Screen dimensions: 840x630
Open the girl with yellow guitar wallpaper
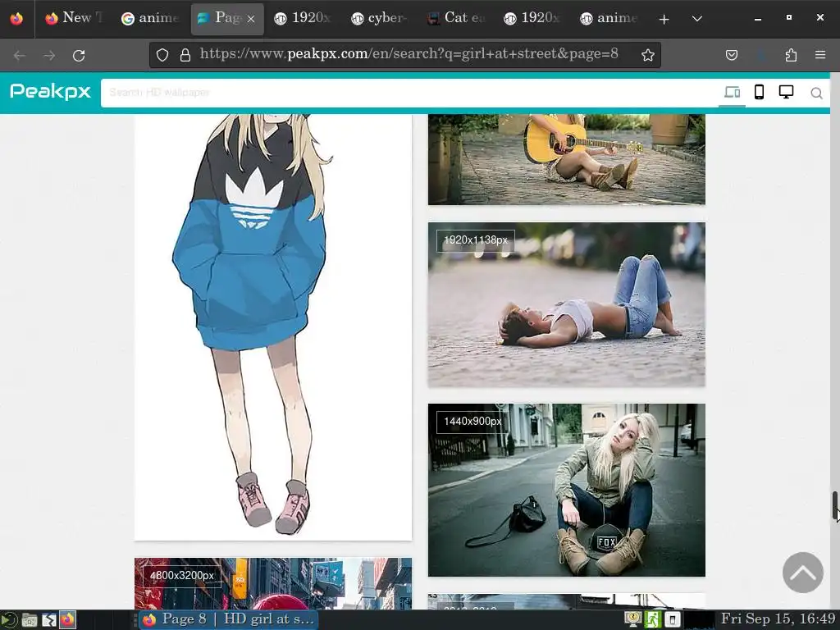click(566, 159)
